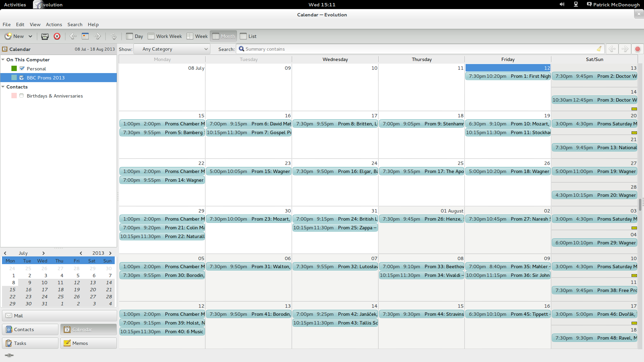This screenshot has width=644, height=362.
Task: Select event Prom 42: Janáček
Action: [335, 314]
